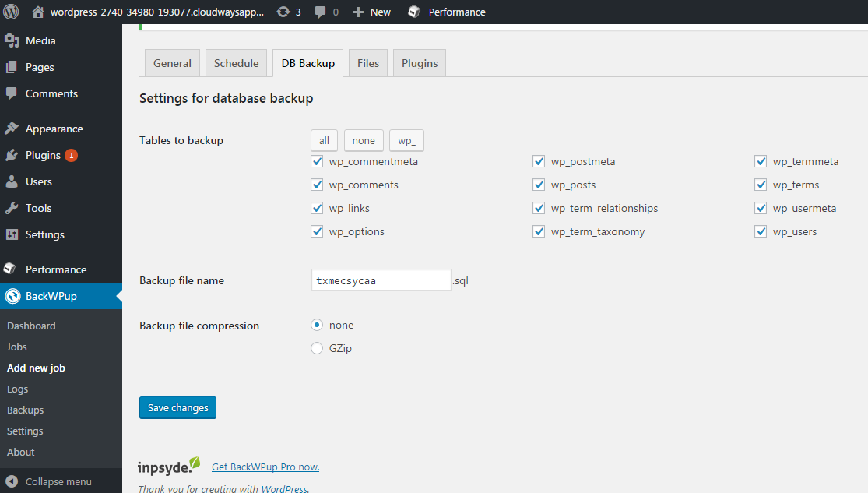Viewport: 868px width, 493px height.
Task: Click the Comments icon in sidebar
Action: click(12, 93)
